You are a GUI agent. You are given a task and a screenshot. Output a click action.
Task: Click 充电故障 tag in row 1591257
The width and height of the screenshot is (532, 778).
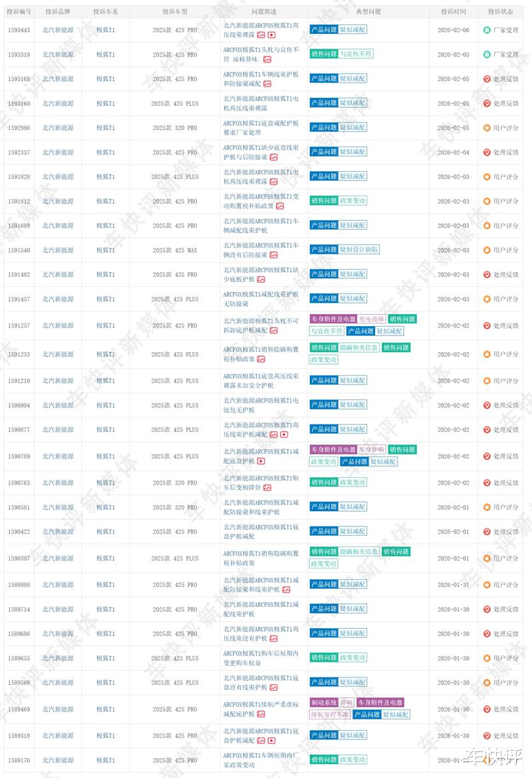371,319
